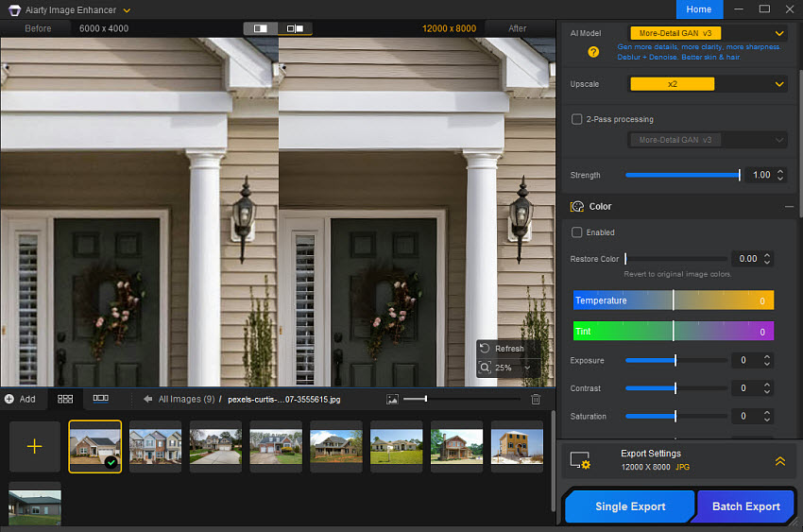Adjust the Exposure slider
803x532 pixels.
676,360
